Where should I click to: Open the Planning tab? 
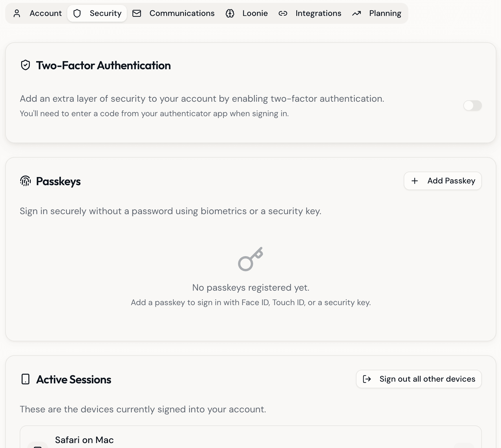pyautogui.click(x=376, y=13)
